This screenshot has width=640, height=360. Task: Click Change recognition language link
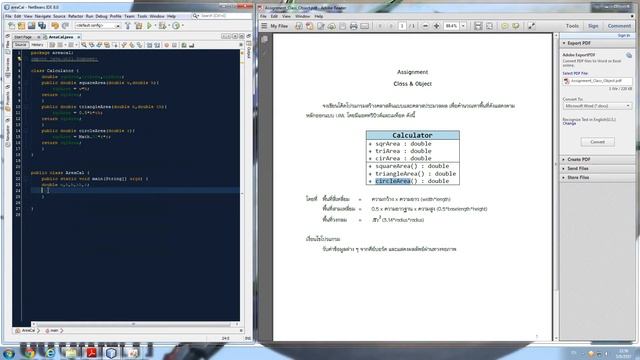(569, 123)
